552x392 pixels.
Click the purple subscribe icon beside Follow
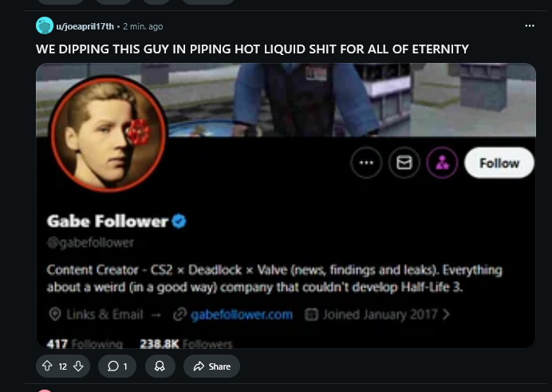442,163
